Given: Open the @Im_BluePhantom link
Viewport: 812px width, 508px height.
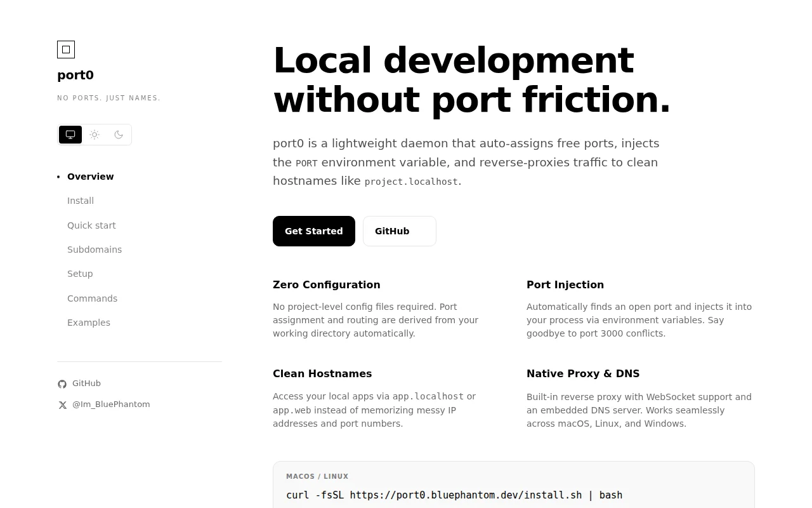Looking at the screenshot, I should click(103, 404).
